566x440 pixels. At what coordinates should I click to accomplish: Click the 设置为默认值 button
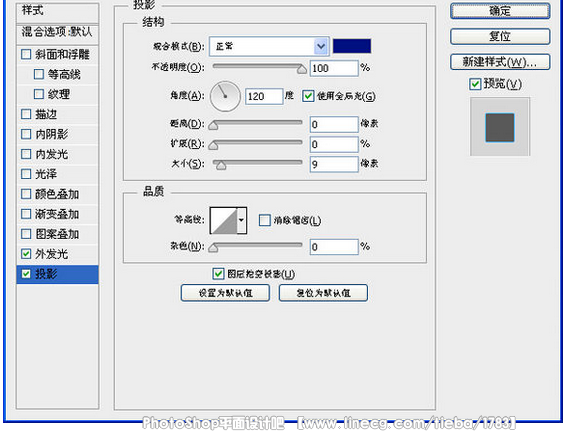[225, 293]
